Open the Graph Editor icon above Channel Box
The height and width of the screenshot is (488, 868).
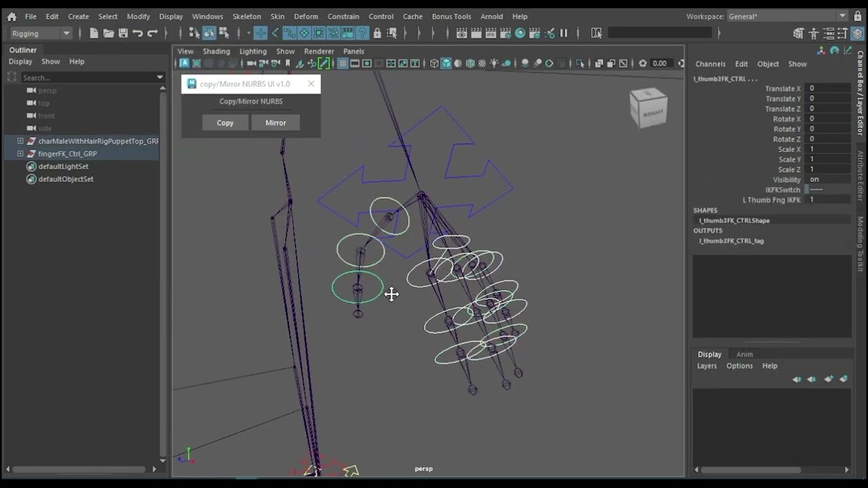[x=848, y=50]
